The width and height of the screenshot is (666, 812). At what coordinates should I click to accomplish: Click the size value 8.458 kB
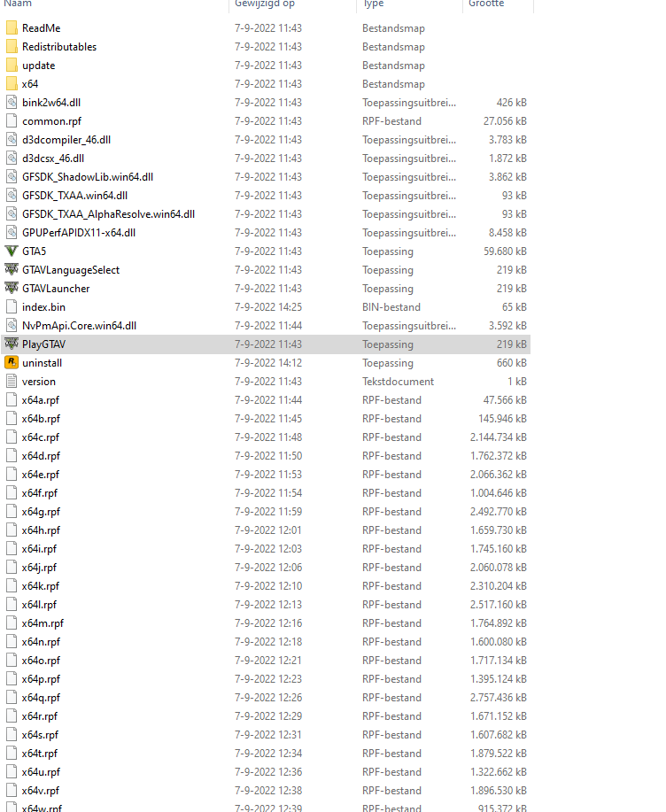pos(507,233)
